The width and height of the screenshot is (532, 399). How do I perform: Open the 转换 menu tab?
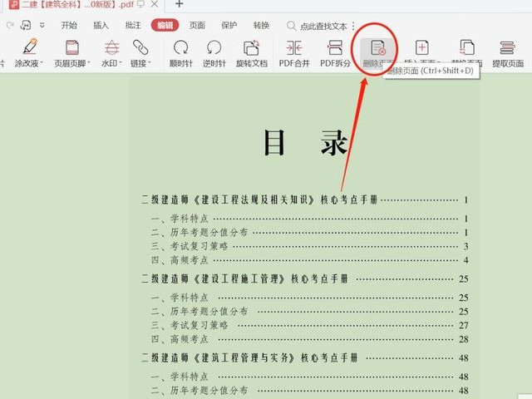[261, 26]
